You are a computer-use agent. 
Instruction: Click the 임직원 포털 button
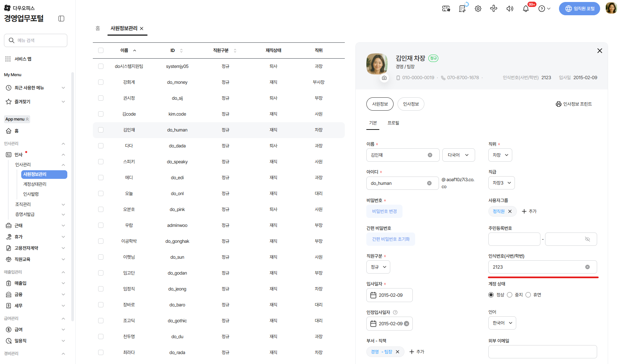click(579, 9)
